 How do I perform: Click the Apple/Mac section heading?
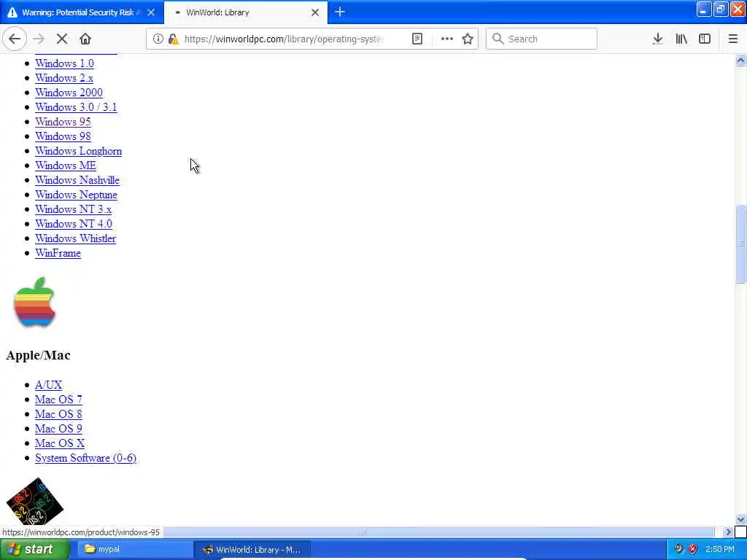(x=38, y=355)
